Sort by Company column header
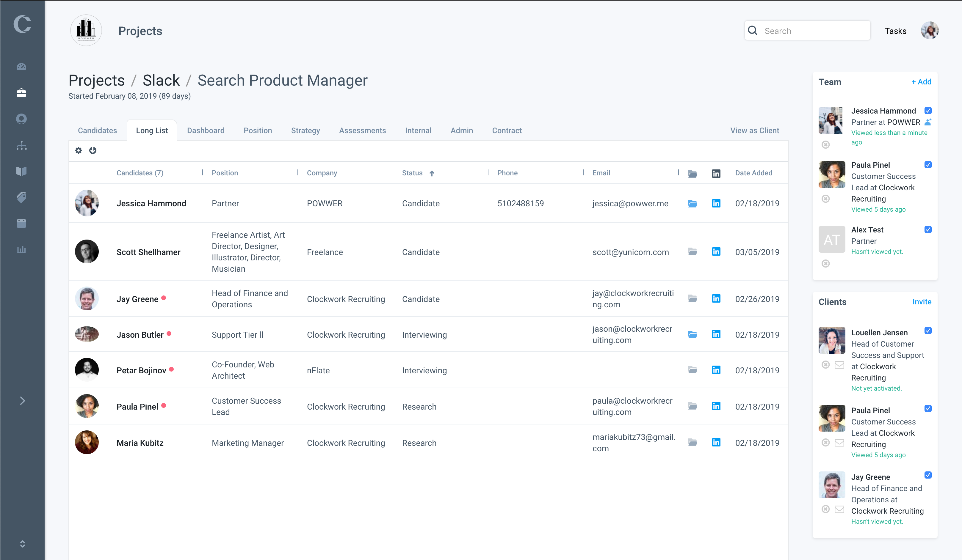The height and width of the screenshot is (560, 962). tap(322, 173)
